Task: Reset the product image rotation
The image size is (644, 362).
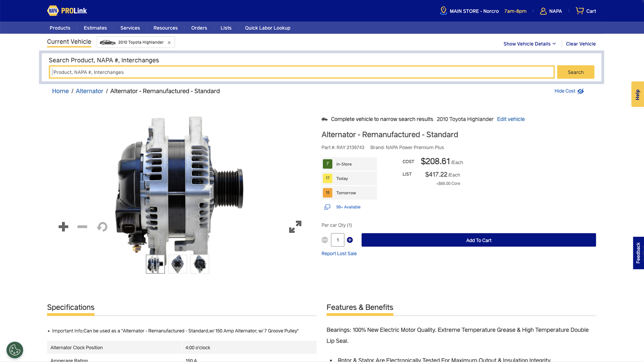Action: (102, 227)
